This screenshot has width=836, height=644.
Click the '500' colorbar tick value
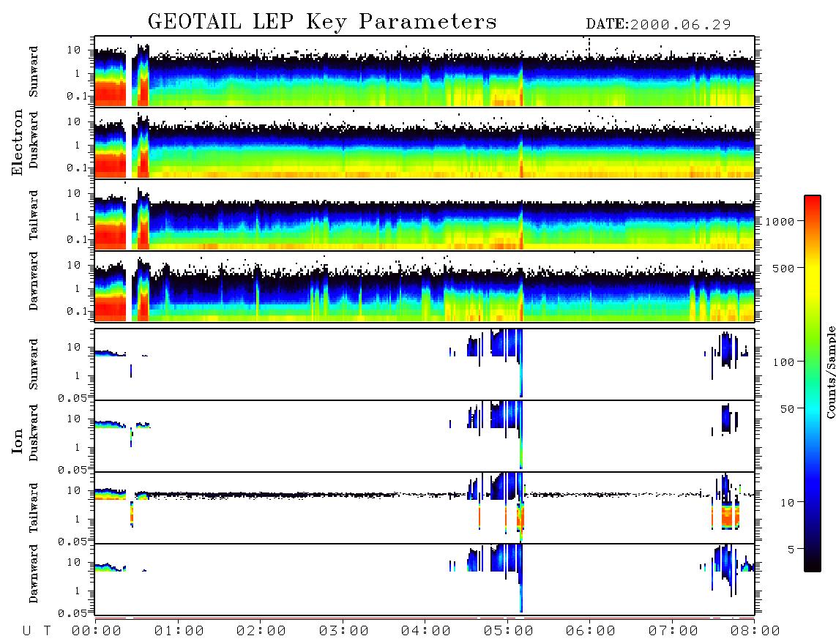click(783, 268)
